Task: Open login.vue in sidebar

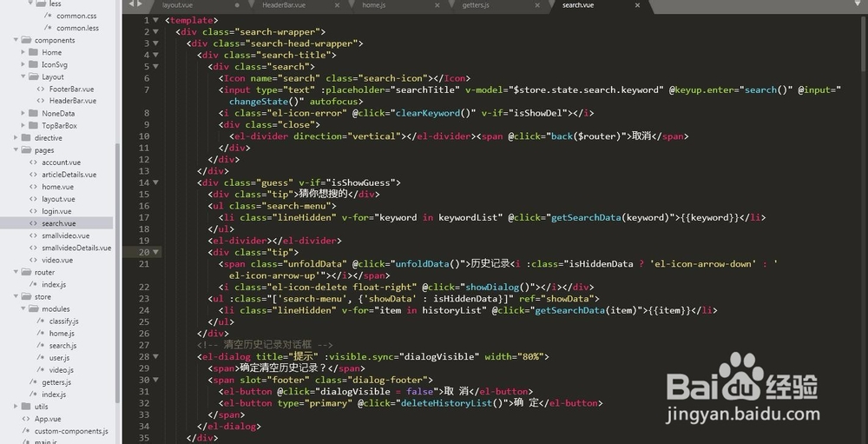Action: click(x=56, y=211)
